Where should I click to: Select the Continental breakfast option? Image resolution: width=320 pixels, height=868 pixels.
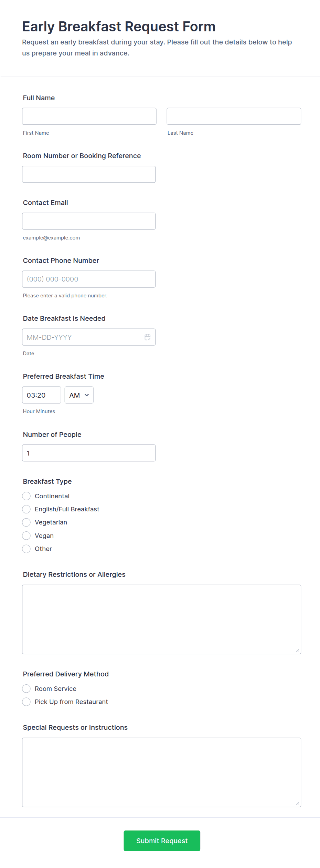pyautogui.click(x=26, y=496)
